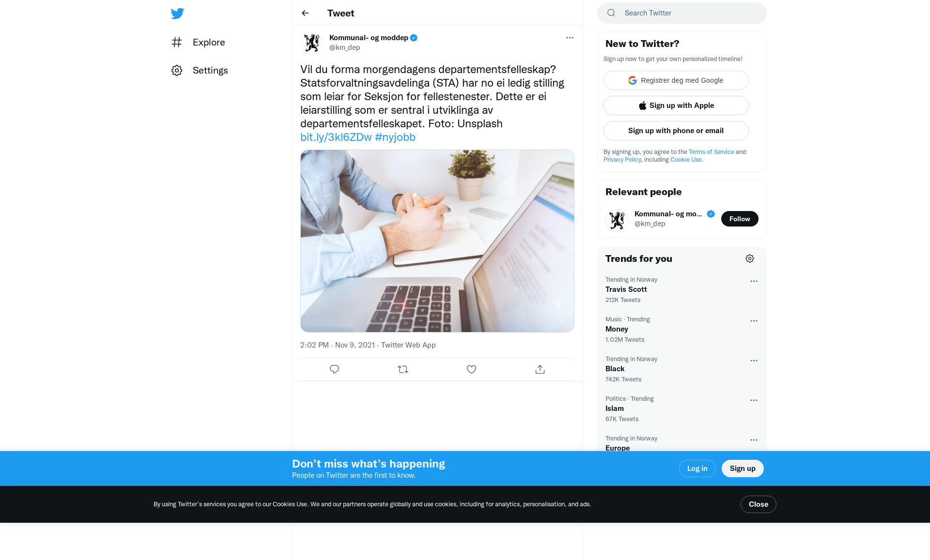Expand options for Islam trend
This screenshot has height=560, width=930.
(754, 400)
